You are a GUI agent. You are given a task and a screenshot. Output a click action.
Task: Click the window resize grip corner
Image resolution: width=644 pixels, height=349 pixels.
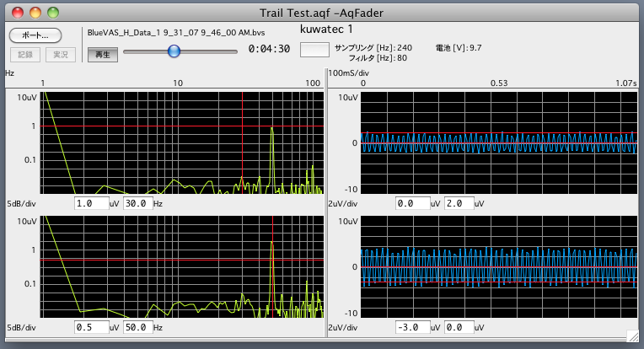click(x=633, y=336)
